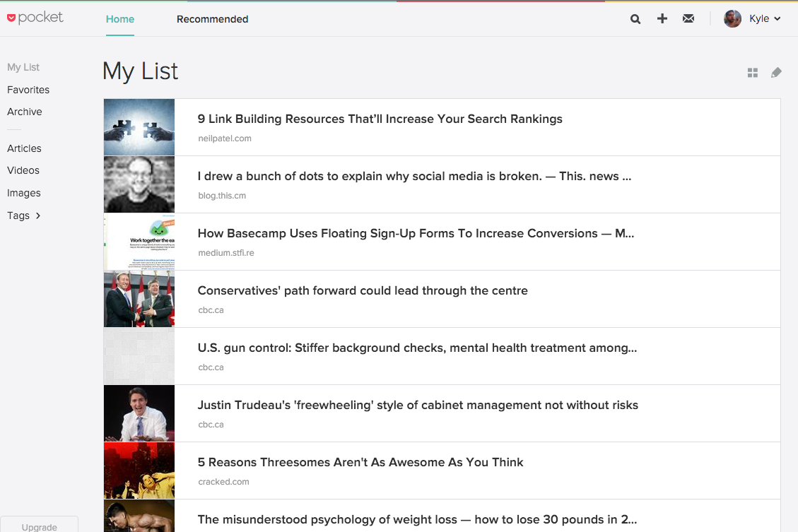This screenshot has height=532, width=798.
Task: Click the blog.this.cm source text
Action: pos(222,195)
